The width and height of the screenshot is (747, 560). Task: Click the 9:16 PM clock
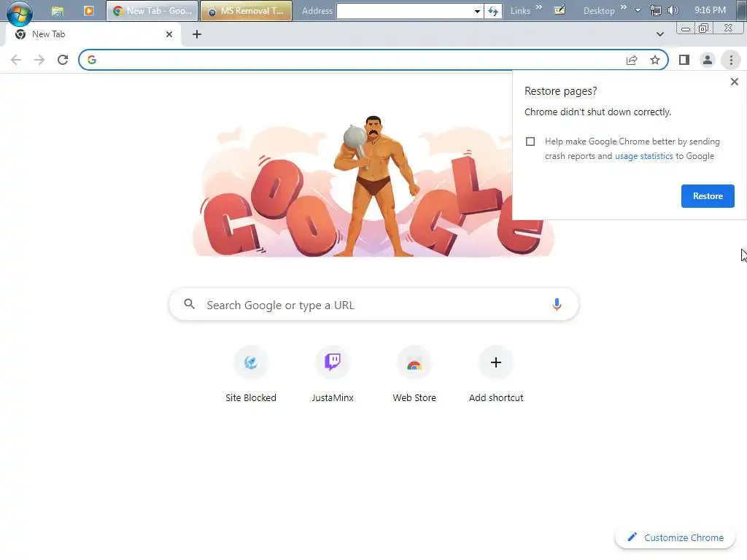pos(710,10)
